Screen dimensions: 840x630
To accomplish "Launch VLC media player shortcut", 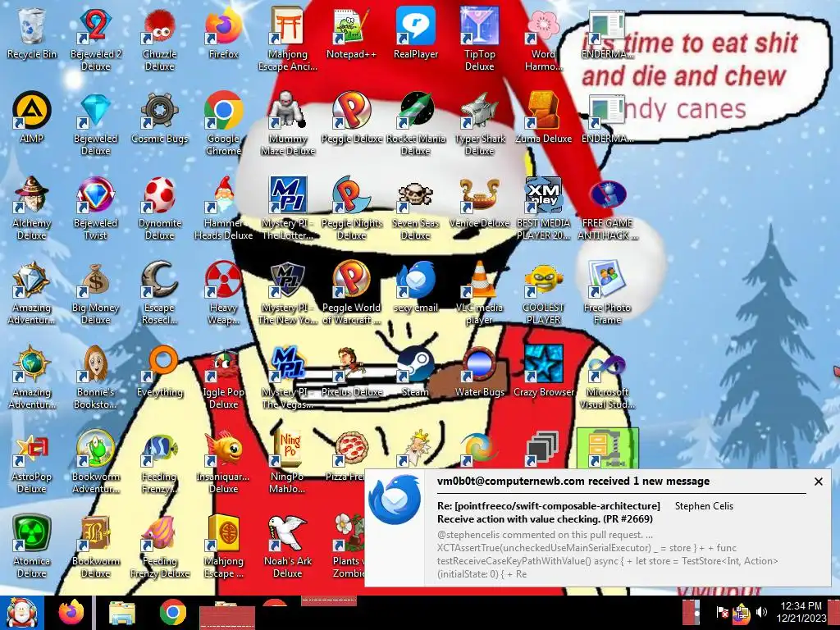I will (x=479, y=293).
